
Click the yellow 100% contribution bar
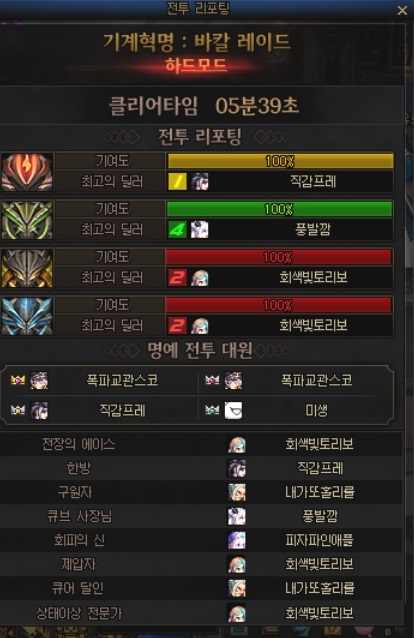[280, 161]
